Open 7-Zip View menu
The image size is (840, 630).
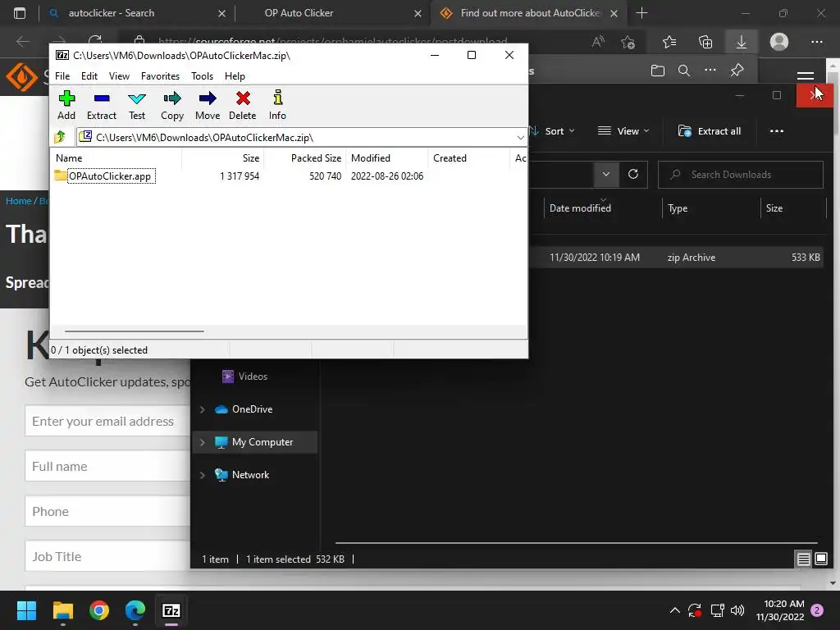coord(119,76)
